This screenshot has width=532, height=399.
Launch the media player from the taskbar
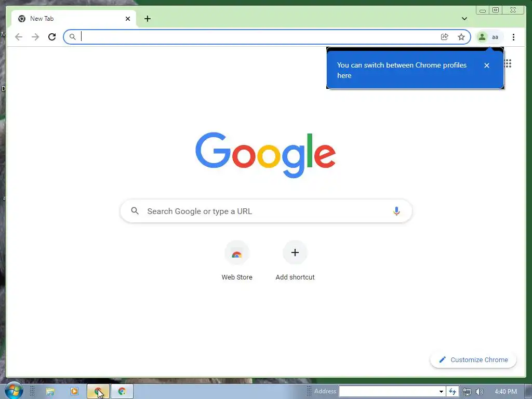[x=74, y=392]
